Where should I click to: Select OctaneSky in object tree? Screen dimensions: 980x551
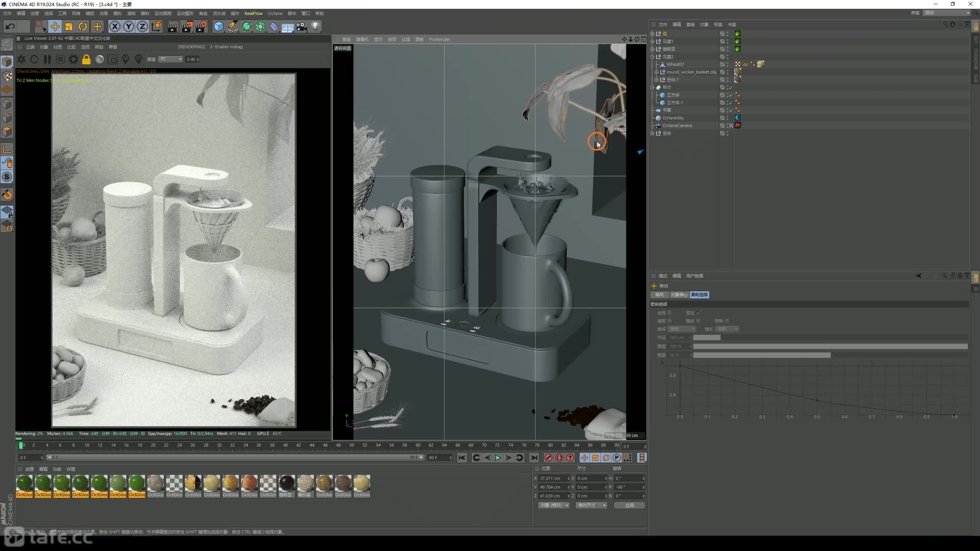[x=673, y=118]
